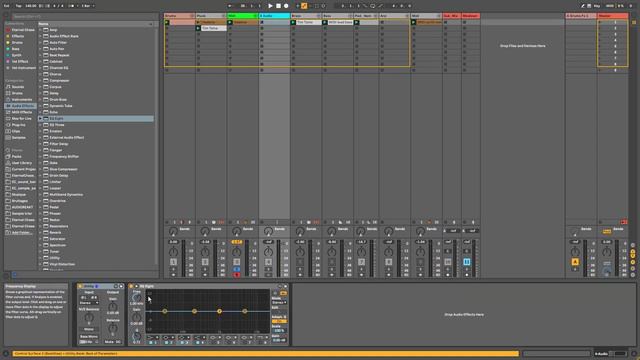Enable EQ Eight headphone audition mode
Screen dimensions: 640x360
pos(275,293)
